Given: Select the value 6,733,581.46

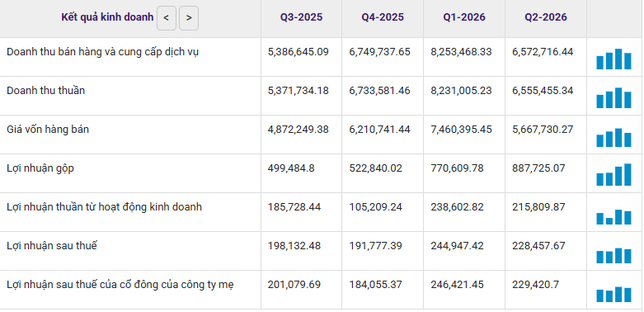Looking at the screenshot, I should coord(380,91).
